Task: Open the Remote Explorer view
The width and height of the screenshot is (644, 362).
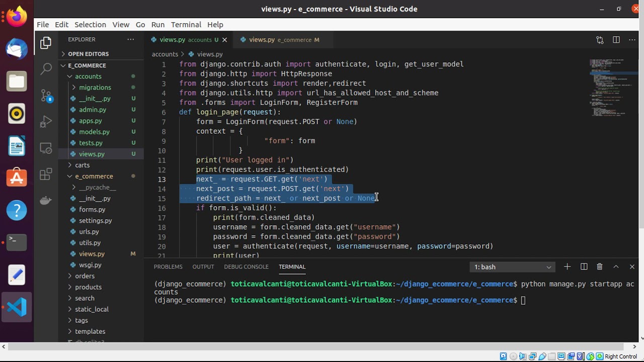Action: point(46,148)
